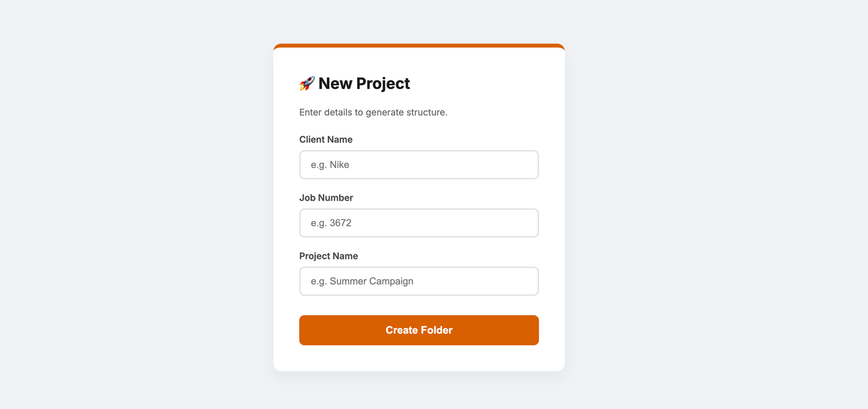
Task: Click the "Project Name" label
Action: click(329, 256)
